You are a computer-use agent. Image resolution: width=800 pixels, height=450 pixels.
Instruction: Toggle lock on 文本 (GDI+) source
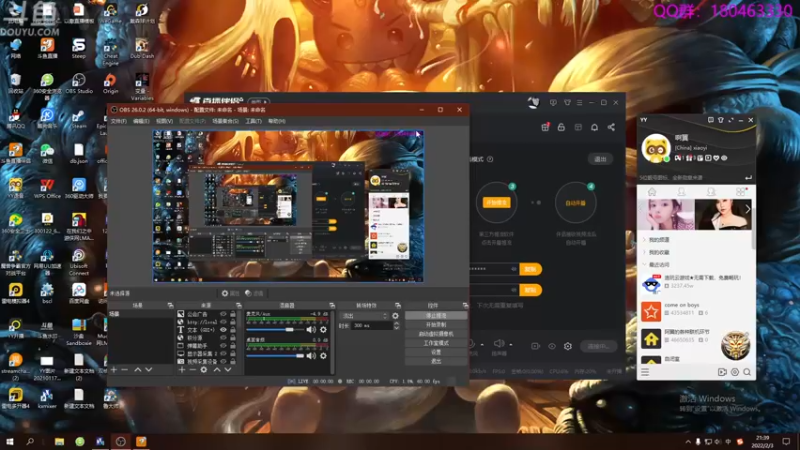pyautogui.click(x=233, y=330)
